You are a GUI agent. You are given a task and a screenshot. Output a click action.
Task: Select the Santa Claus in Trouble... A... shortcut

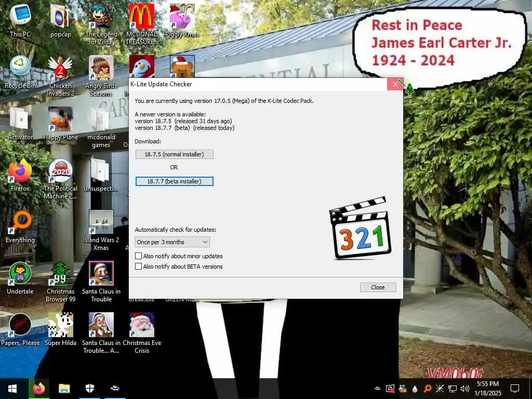[101, 333]
